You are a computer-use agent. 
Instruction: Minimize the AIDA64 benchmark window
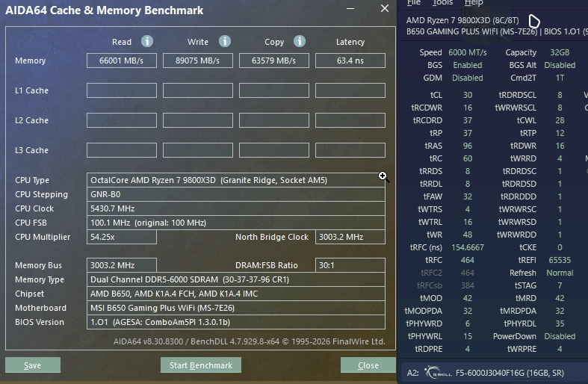click(x=350, y=8)
